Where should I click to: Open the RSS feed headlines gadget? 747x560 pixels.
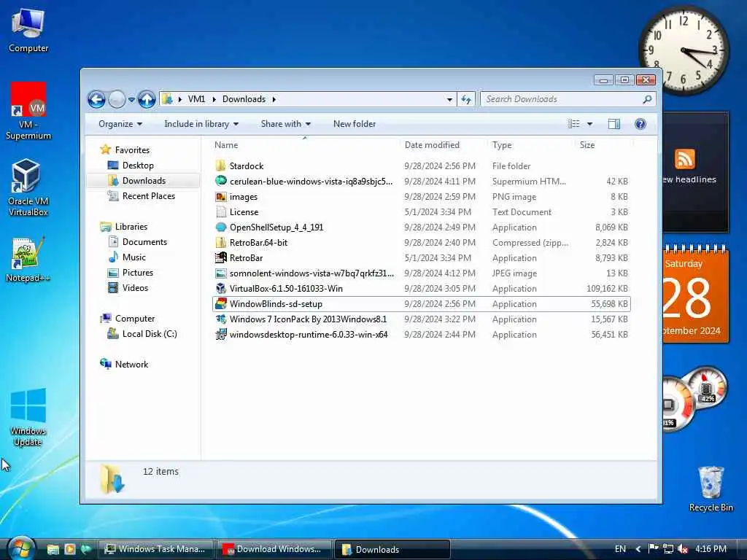694,171
